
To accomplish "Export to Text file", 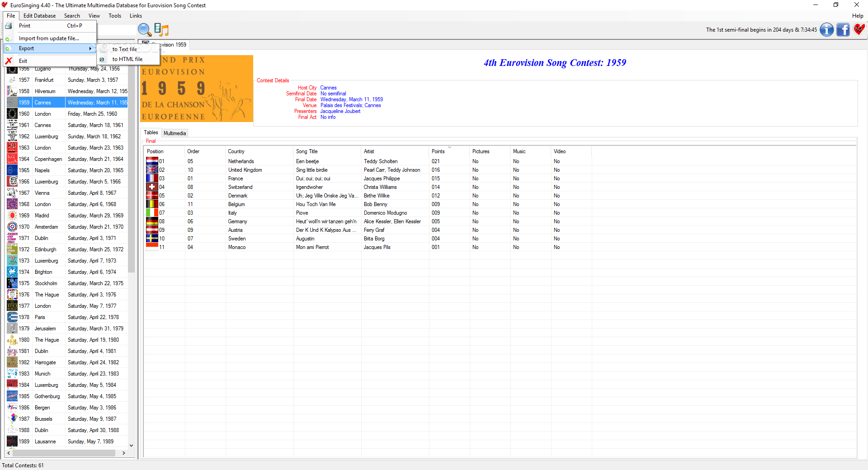I will 129,49.
